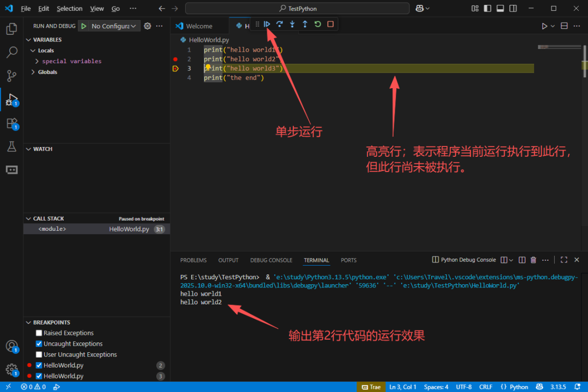This screenshot has width=588, height=392.
Task: Stop the debugging session
Action: click(x=330, y=24)
